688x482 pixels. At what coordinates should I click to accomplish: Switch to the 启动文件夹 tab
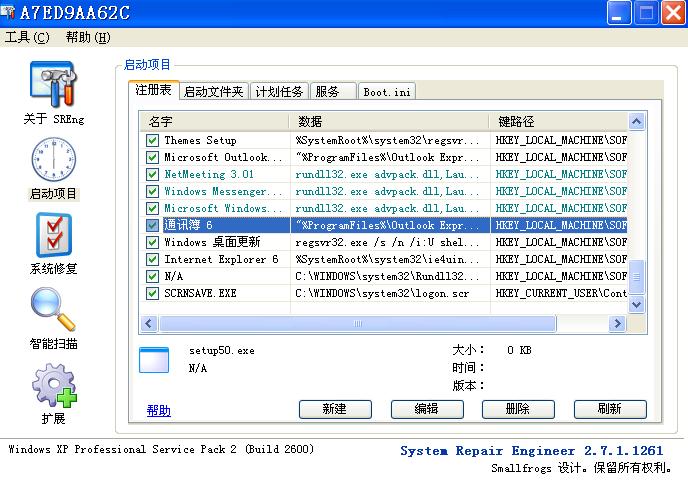pyautogui.click(x=214, y=92)
